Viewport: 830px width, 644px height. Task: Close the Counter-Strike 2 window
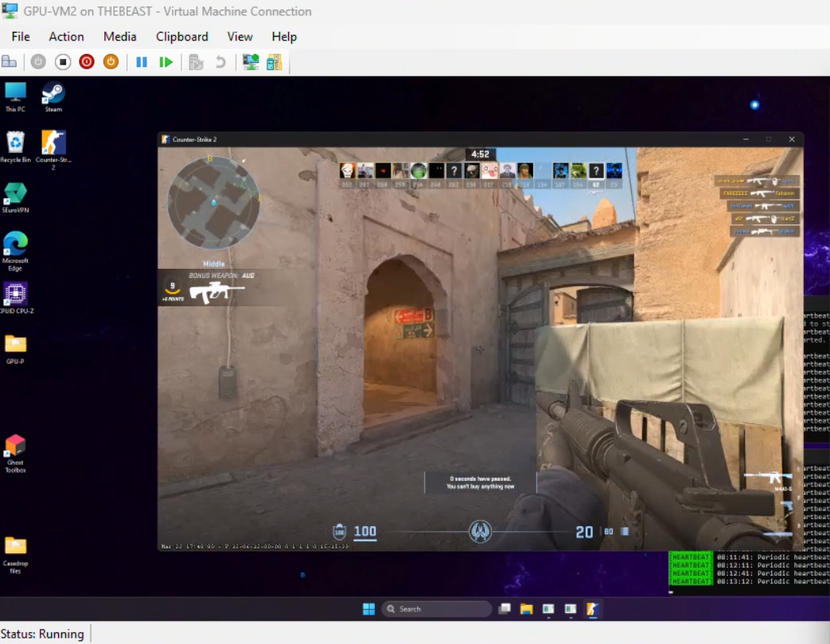tap(792, 139)
